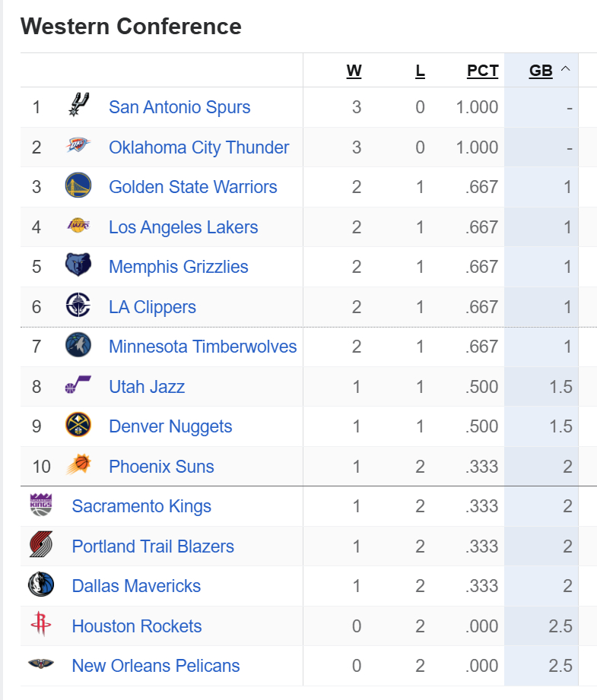Open the LA Clippers team link
The width and height of the screenshot is (597, 700).
(152, 307)
